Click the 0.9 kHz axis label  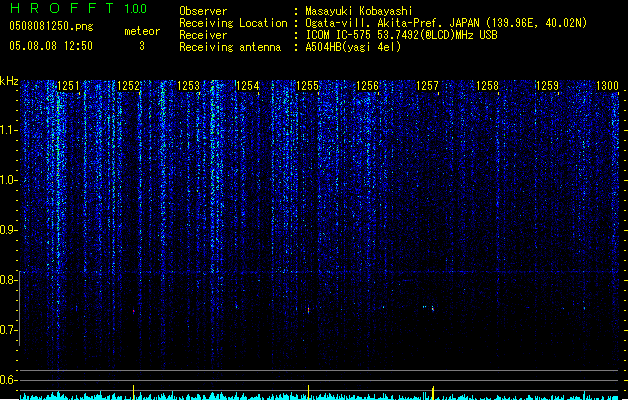point(8,230)
